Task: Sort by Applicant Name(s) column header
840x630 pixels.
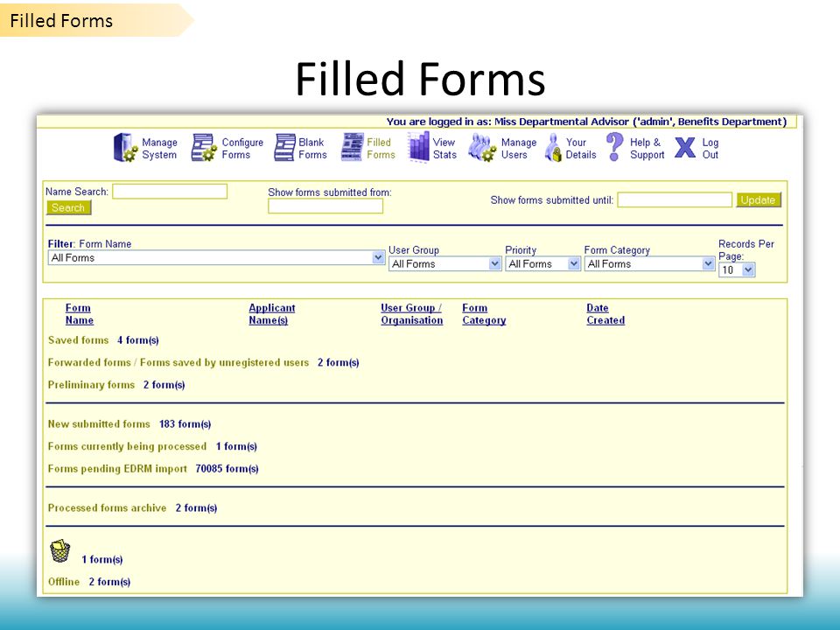Action: coord(271,314)
